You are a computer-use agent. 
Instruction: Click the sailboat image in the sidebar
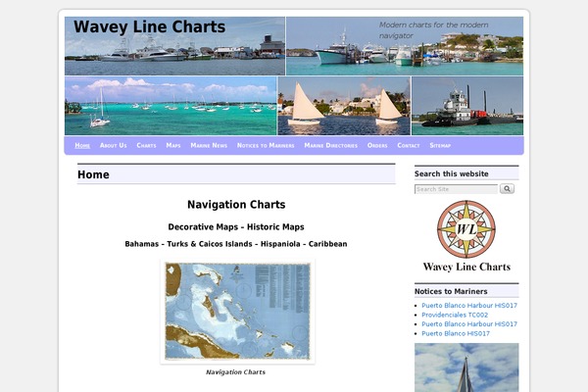tap(466, 367)
